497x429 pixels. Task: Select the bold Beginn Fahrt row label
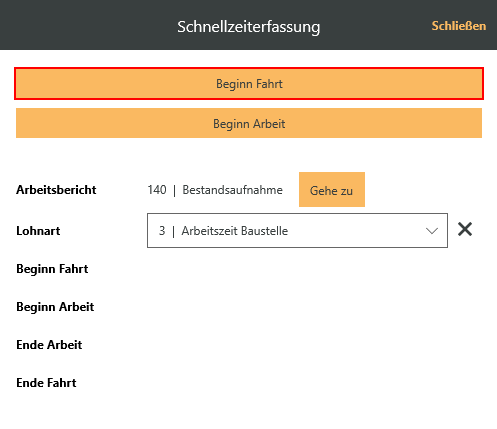click(52, 269)
